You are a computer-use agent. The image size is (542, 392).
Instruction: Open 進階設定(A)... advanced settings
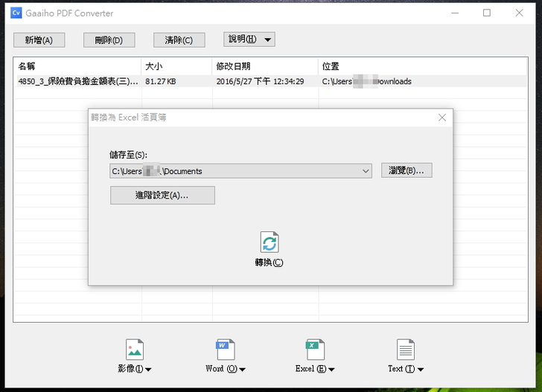(x=162, y=195)
